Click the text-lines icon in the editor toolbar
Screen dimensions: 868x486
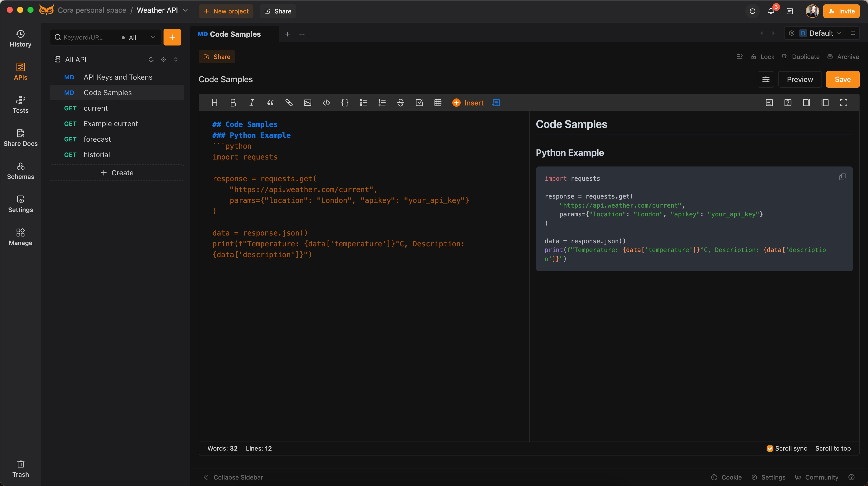coord(769,103)
